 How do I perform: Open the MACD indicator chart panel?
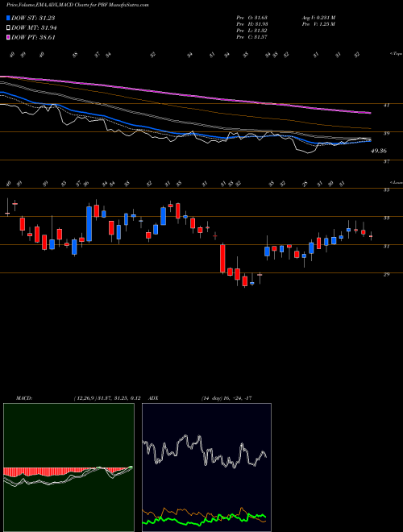pos(69,468)
